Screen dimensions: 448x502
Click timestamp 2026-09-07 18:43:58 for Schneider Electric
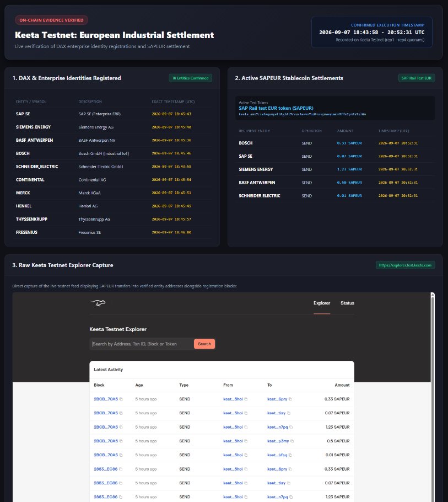171,167
